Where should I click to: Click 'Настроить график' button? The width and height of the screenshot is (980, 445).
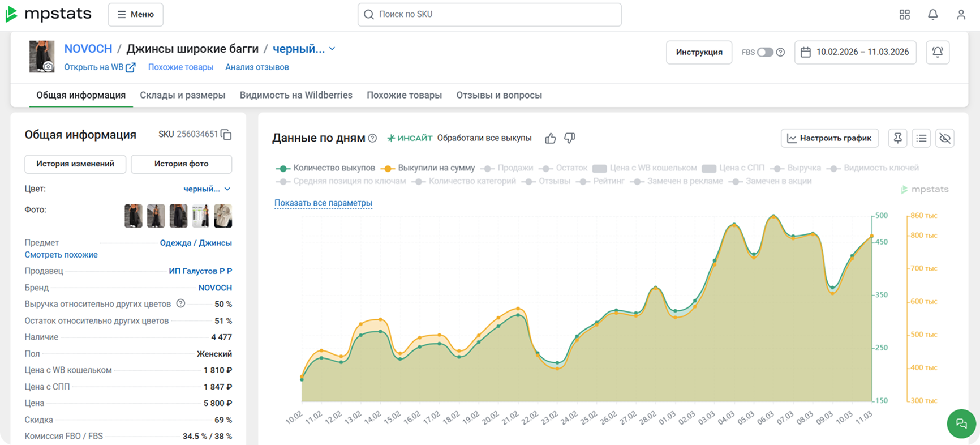pos(829,138)
